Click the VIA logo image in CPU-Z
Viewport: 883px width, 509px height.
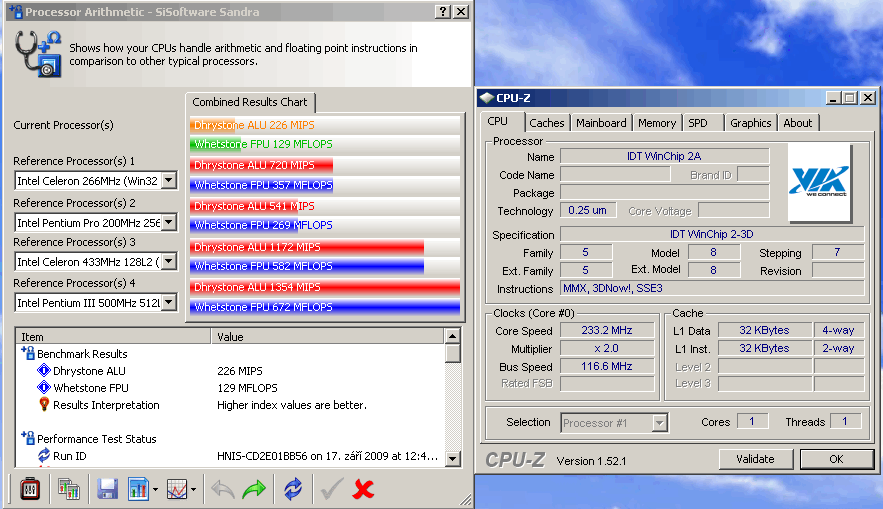819,182
